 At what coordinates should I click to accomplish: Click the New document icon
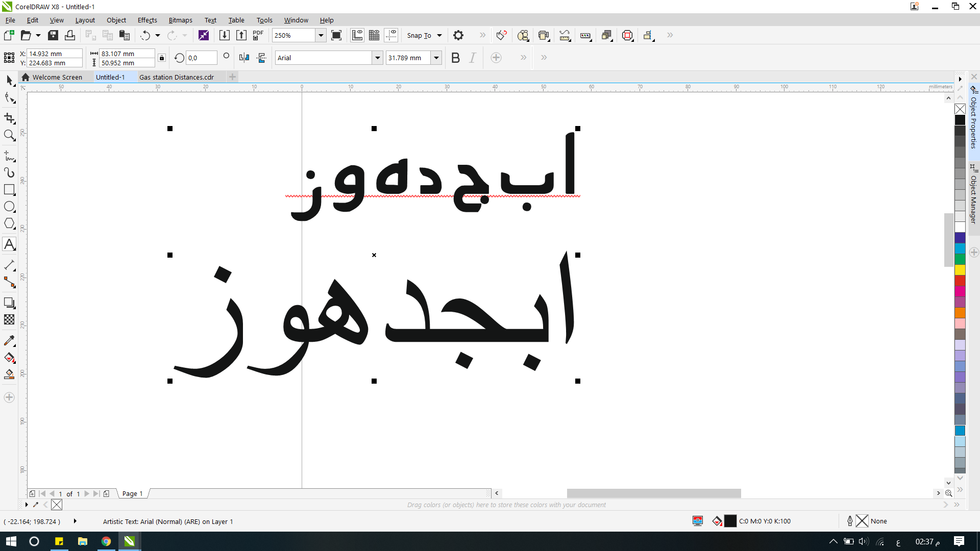pos(9,35)
